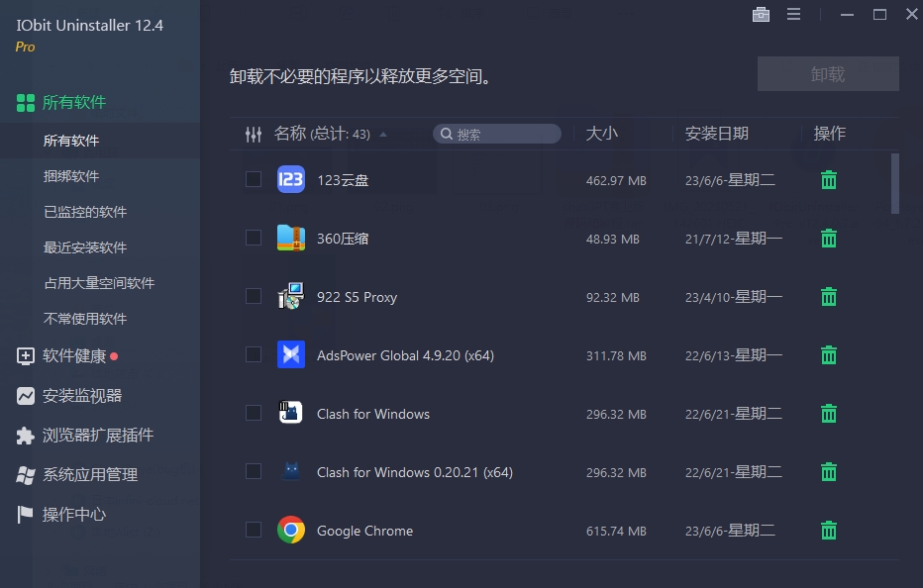Image resolution: width=923 pixels, height=588 pixels.
Task: Click the 搜索 search input field
Action: point(496,134)
